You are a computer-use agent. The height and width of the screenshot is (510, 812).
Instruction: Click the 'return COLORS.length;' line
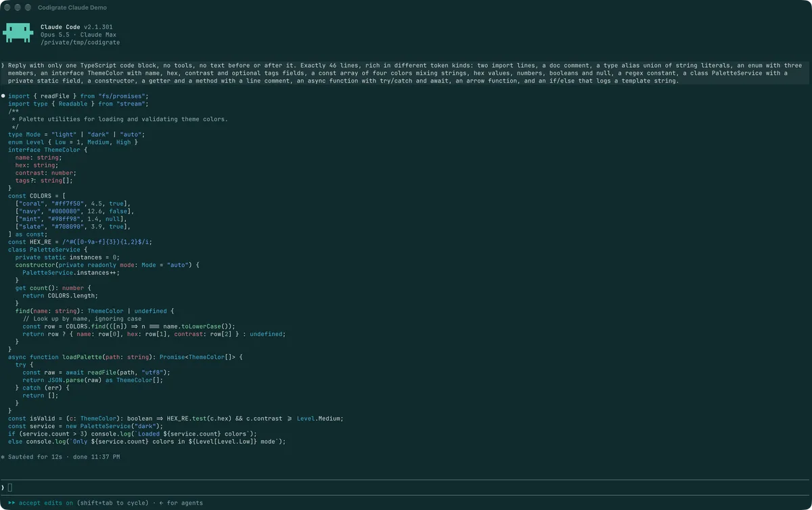[x=60, y=295]
